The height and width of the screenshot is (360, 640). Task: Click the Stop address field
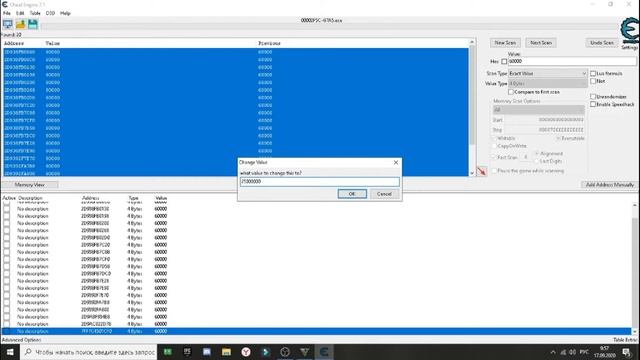pyautogui.click(x=545, y=130)
